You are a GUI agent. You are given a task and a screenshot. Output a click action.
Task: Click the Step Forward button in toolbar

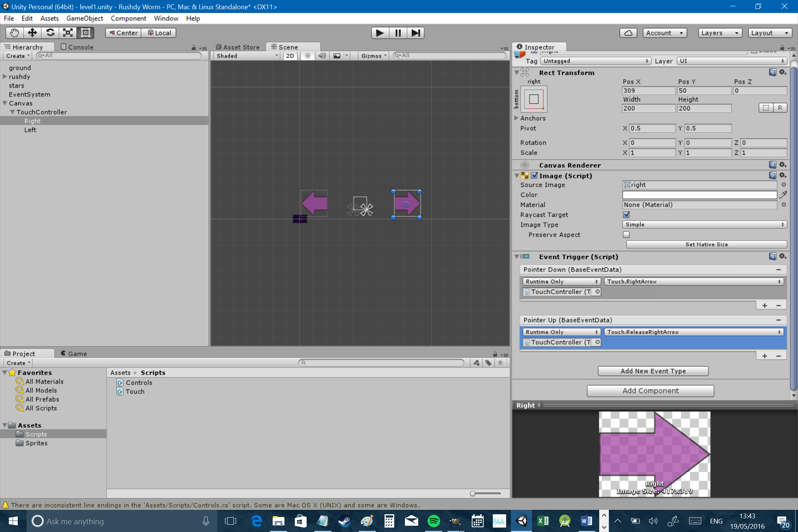pyautogui.click(x=416, y=33)
